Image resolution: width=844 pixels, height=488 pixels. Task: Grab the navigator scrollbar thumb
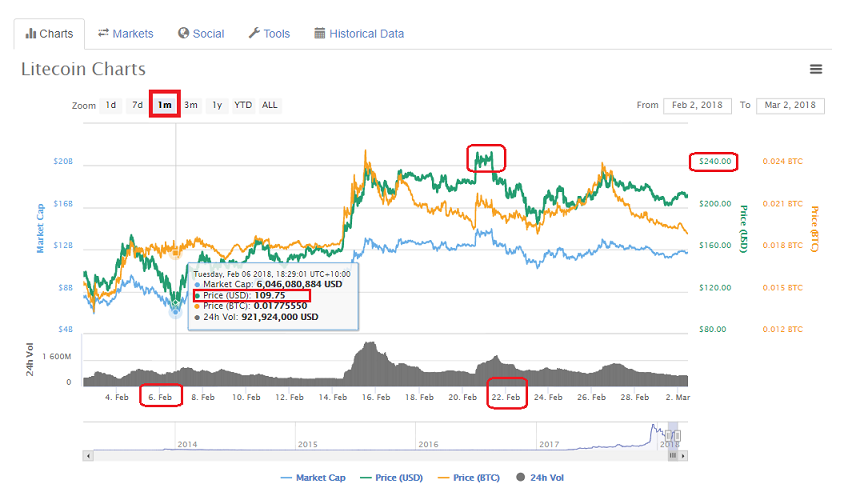(x=672, y=456)
